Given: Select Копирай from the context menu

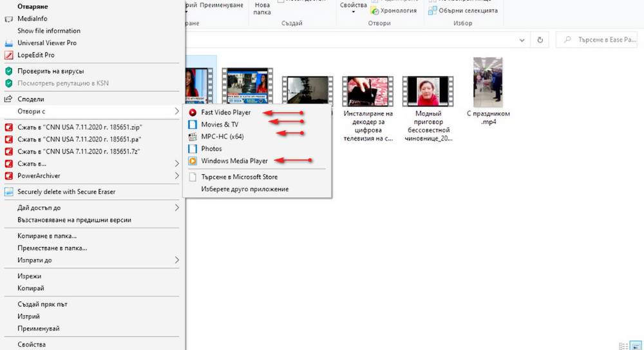Looking at the screenshot, I should tap(30, 288).
